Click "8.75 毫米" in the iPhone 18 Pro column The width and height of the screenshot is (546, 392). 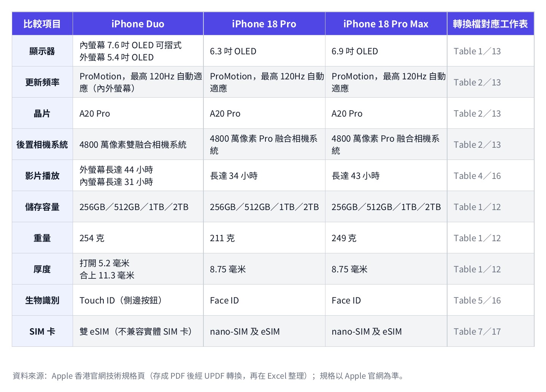pyautogui.click(x=264, y=269)
